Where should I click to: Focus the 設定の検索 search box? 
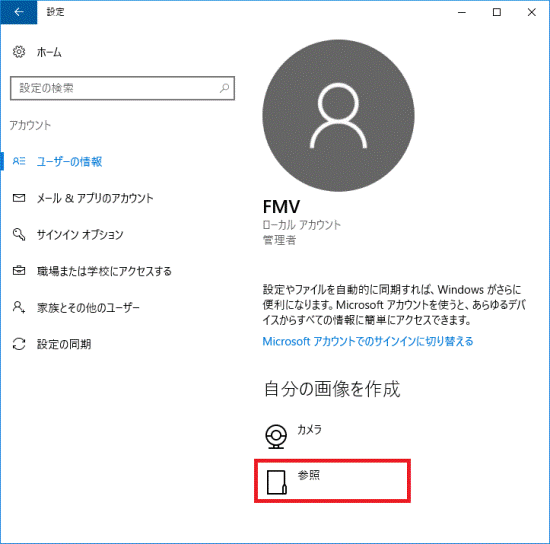click(x=122, y=88)
